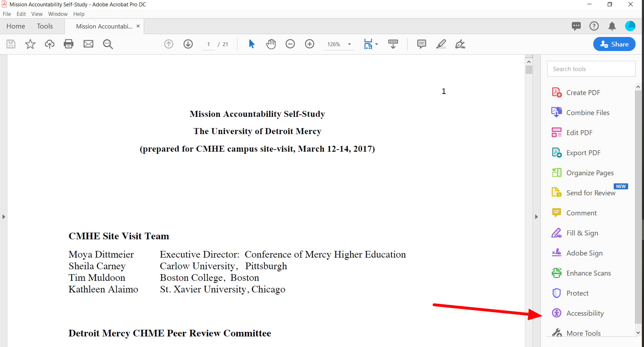Open the fit page options dropdown arrow

pyautogui.click(x=377, y=44)
